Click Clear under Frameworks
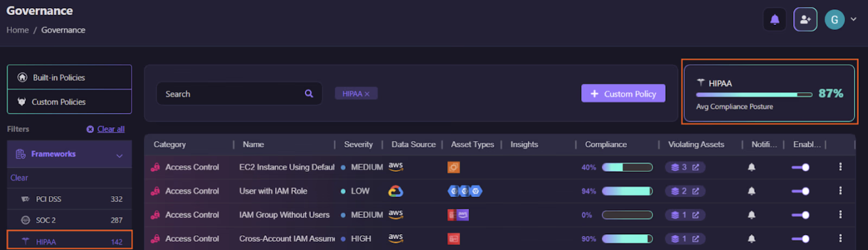Viewport: 868px width, 250px height. coord(19,178)
